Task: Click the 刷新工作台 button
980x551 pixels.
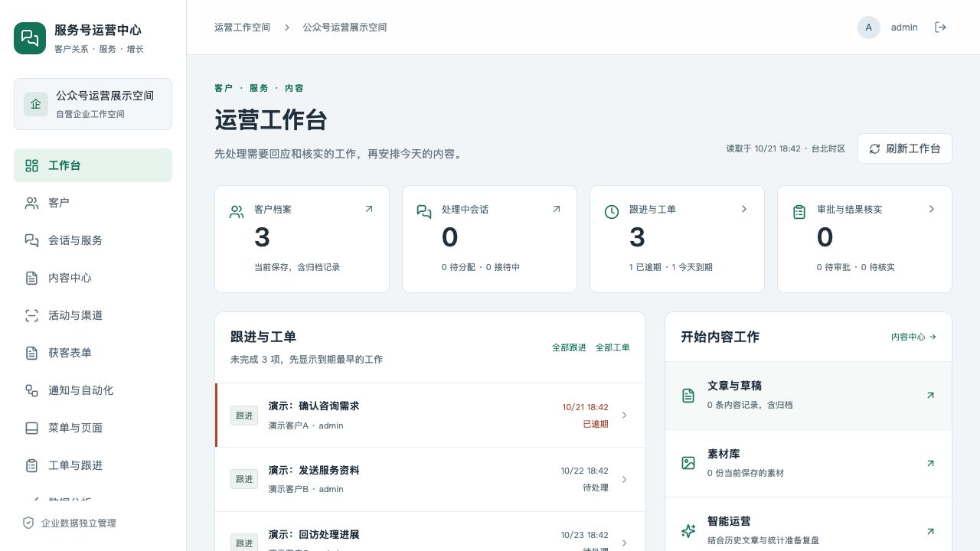Action: tap(904, 148)
